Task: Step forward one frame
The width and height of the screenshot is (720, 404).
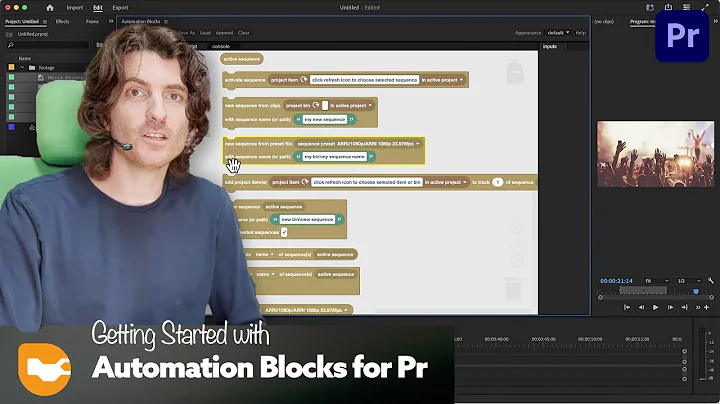Action: coord(670,308)
